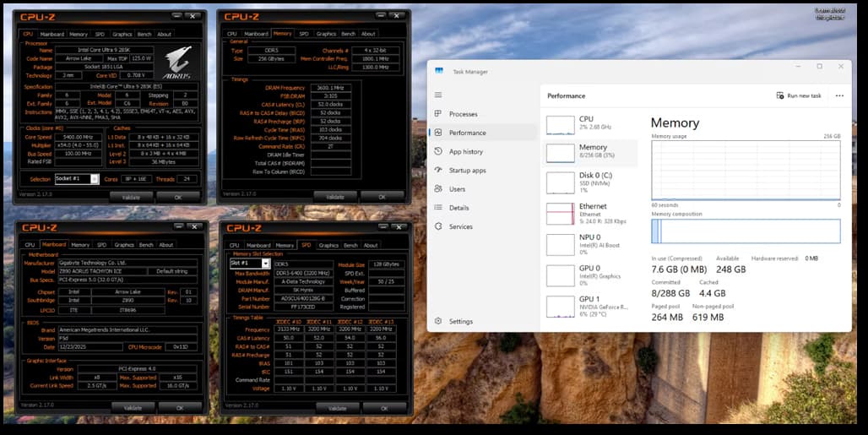Screen dimensions: 868x435
Task: Click the three-dot more options in Task Manager
Action: pos(839,95)
